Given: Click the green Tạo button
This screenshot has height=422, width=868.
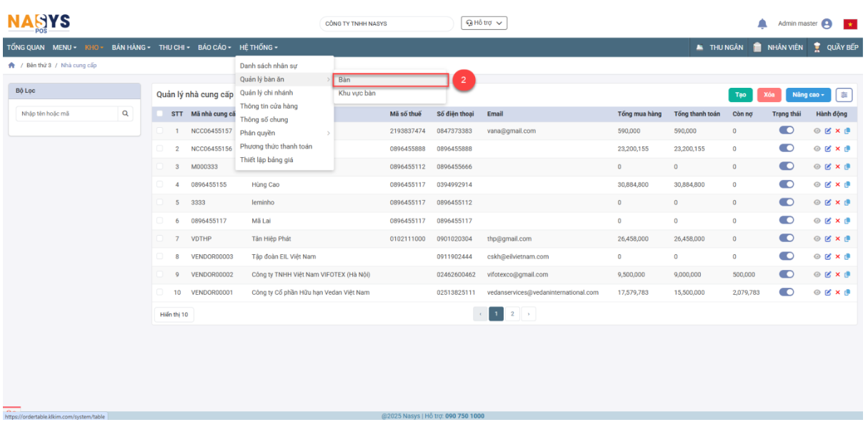Looking at the screenshot, I should 740,95.
